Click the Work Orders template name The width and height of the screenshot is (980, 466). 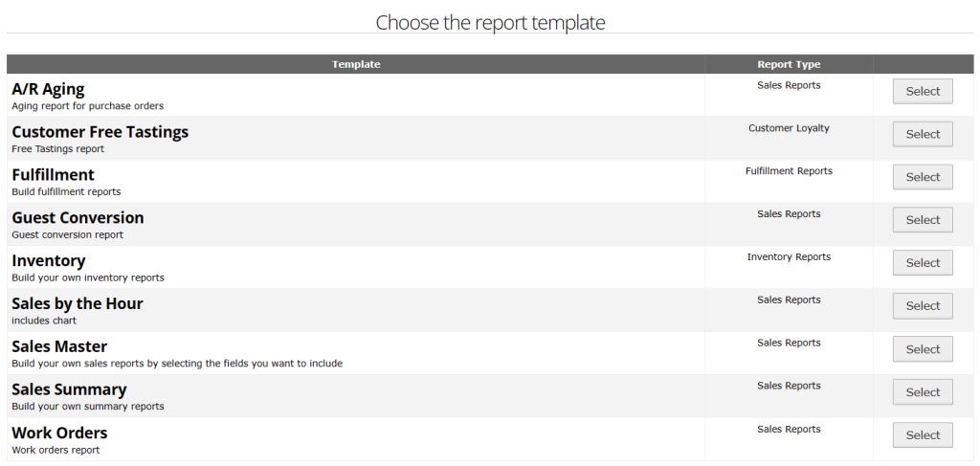coord(59,433)
